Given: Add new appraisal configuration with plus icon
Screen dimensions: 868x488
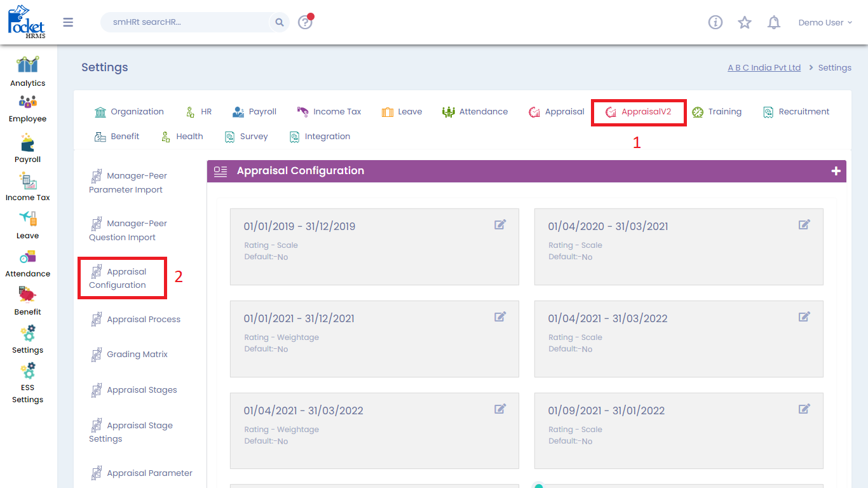Looking at the screenshot, I should coord(836,171).
